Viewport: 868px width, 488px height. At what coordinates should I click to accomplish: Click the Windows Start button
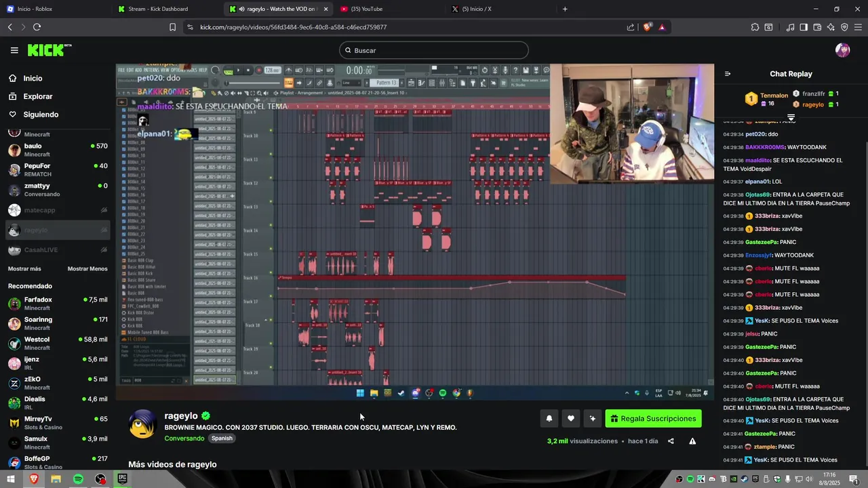(x=11, y=479)
